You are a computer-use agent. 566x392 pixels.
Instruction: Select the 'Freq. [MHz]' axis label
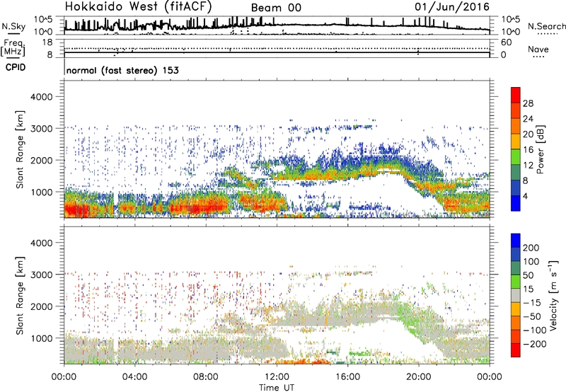tap(13, 47)
